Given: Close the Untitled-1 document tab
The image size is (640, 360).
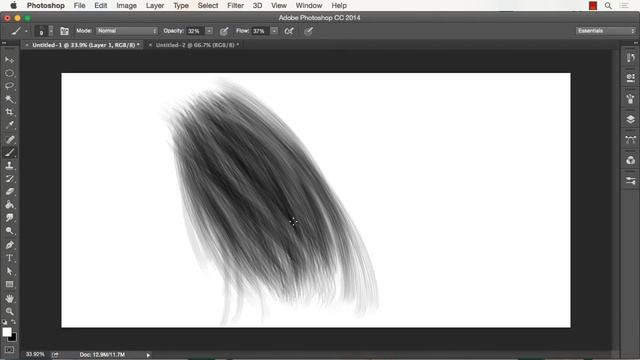Looking at the screenshot, I should click(27, 45).
